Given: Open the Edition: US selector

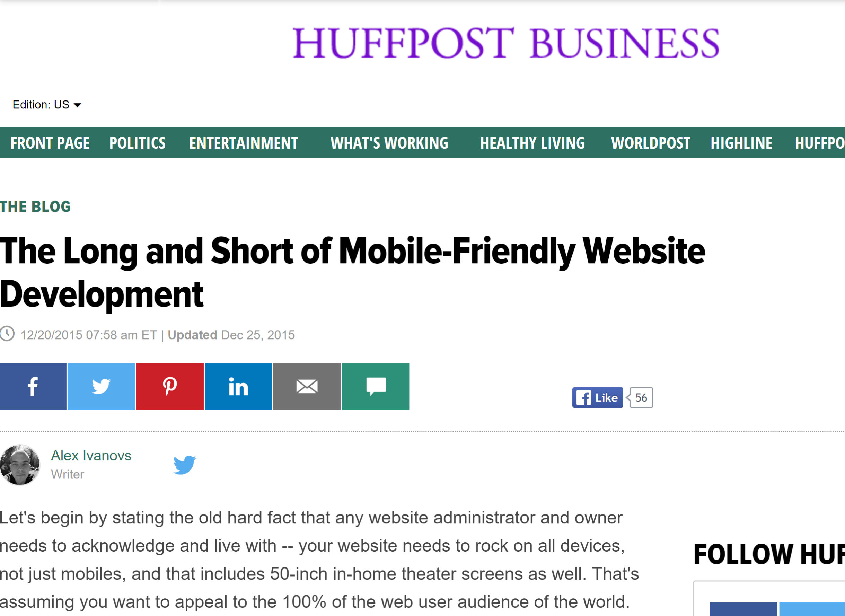Looking at the screenshot, I should [41, 104].
